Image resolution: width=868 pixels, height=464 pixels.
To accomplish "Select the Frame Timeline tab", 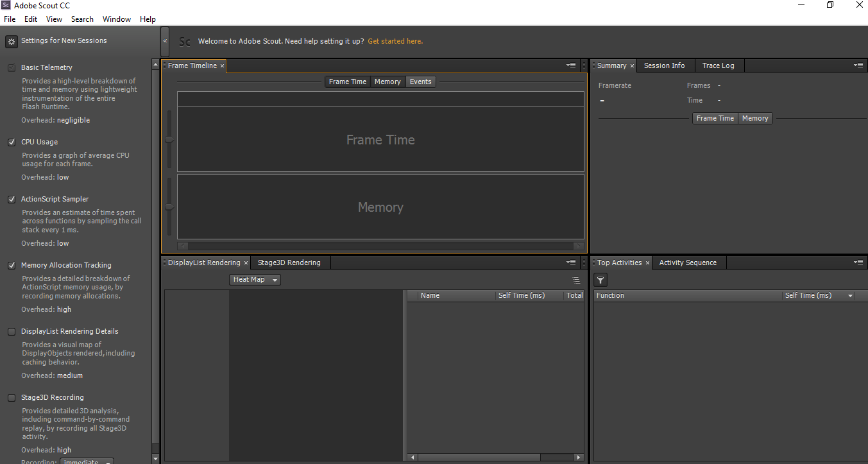I will click(192, 65).
